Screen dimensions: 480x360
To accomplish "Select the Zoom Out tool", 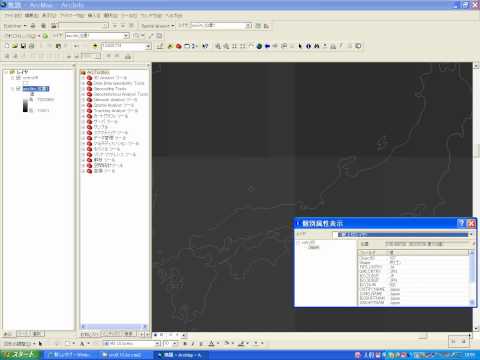I will (x=226, y=46).
